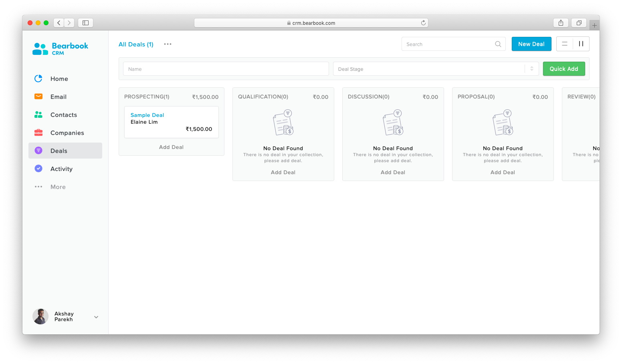Click the REVIEW(0) column header
This screenshot has width=622, height=364.
click(582, 97)
